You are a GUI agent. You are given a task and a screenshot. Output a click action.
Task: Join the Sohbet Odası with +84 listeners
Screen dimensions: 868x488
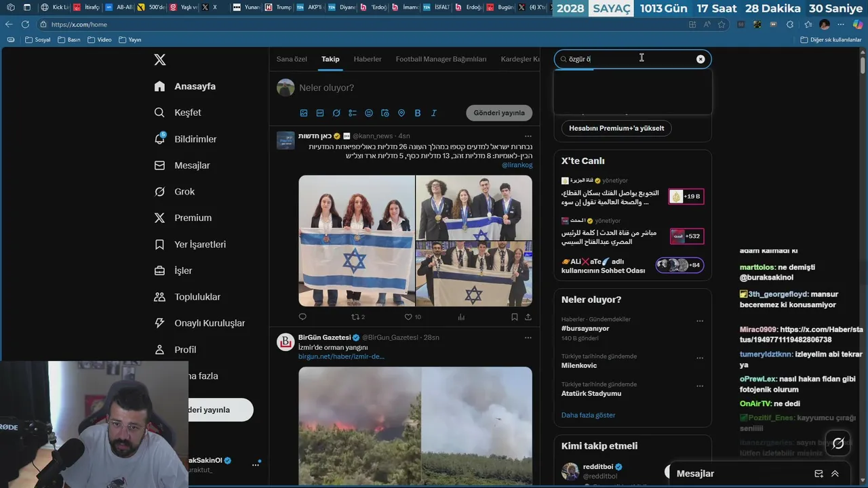tap(679, 265)
